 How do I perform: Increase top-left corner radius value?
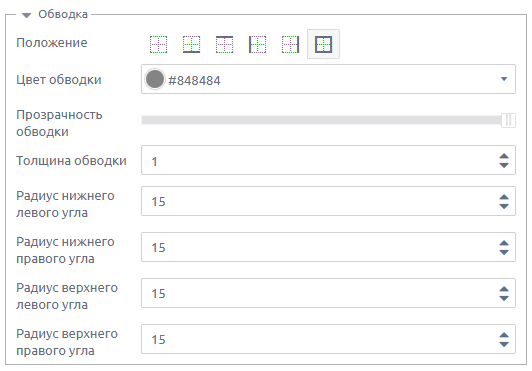504,289
